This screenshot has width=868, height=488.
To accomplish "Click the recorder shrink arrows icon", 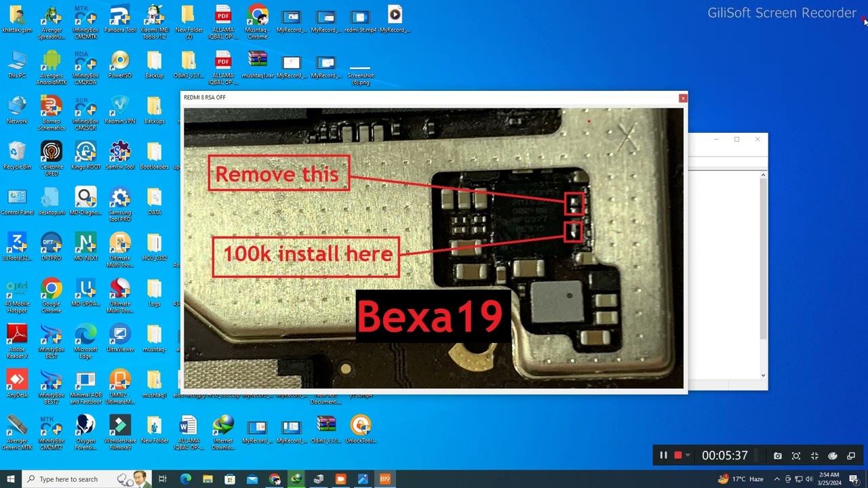I will pyautogui.click(x=814, y=456).
